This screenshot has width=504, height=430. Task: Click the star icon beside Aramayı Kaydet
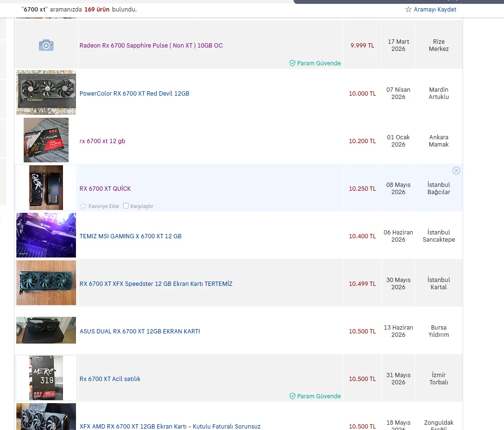(408, 9)
